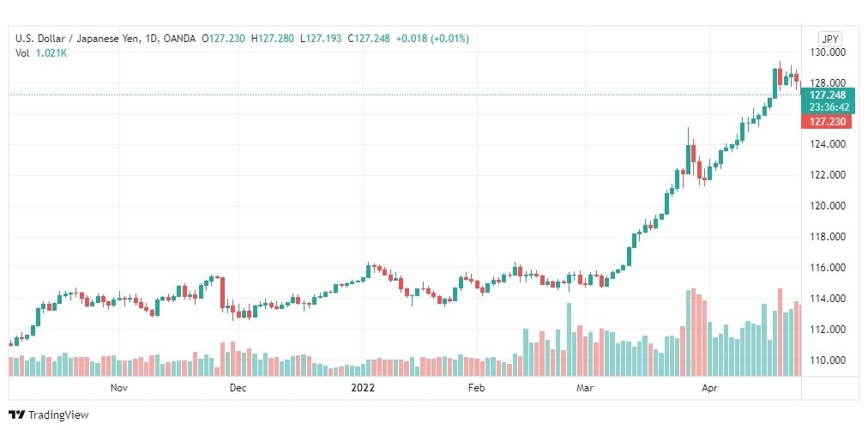Select the Mar label on time axis
The width and height of the screenshot is (868, 430).
coord(585,388)
